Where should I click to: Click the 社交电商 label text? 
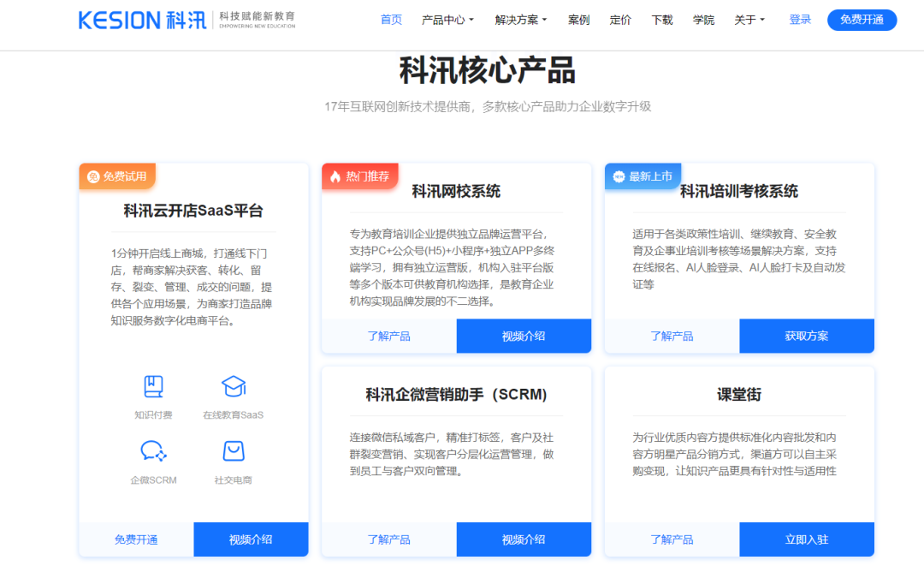(234, 480)
